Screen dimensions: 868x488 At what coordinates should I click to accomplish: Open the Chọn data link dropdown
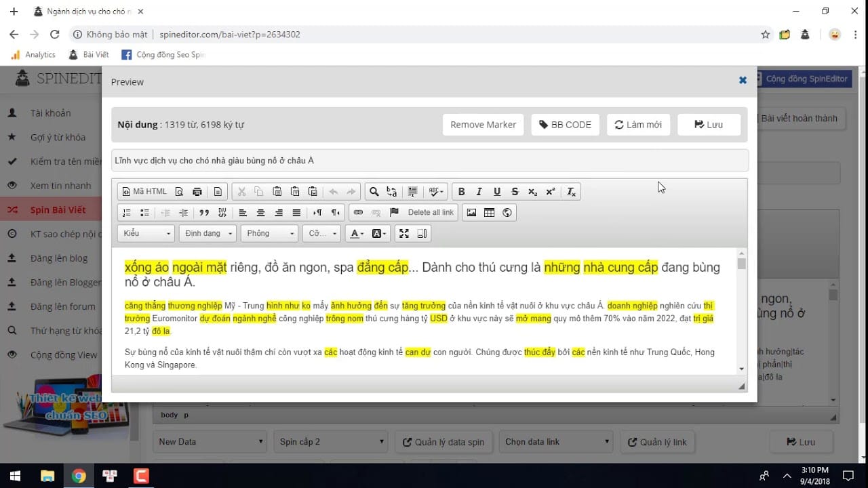[x=557, y=442]
